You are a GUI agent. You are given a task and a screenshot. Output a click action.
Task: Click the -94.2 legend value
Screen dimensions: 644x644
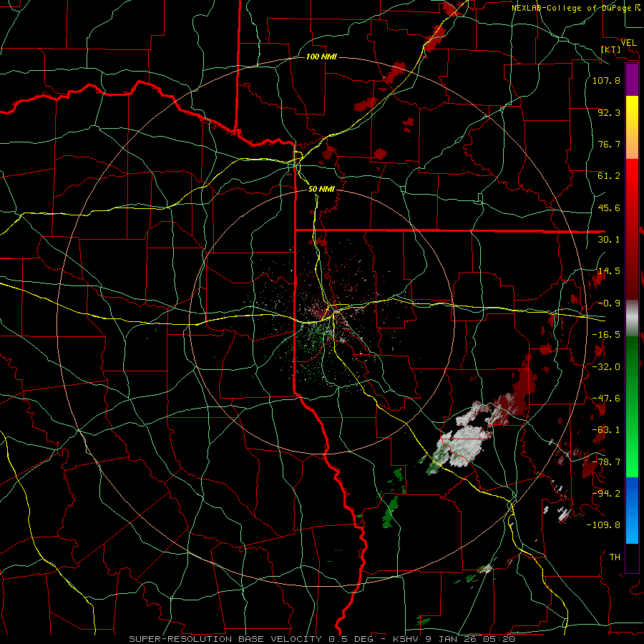click(606, 494)
